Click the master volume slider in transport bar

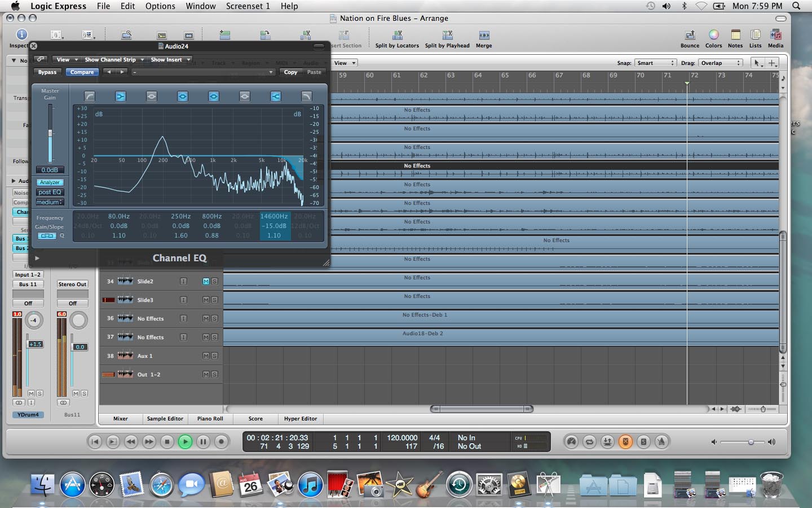[x=751, y=442]
